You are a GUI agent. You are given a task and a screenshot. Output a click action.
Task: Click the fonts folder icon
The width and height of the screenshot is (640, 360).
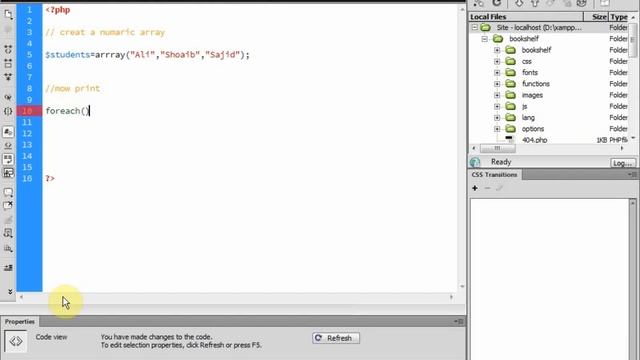pyautogui.click(x=510, y=72)
